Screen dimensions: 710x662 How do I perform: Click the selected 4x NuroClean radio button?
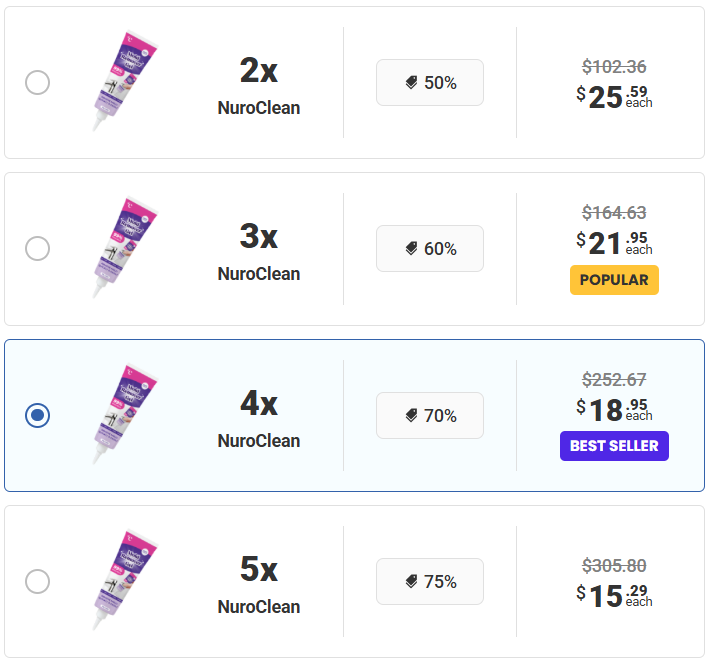coord(37,414)
